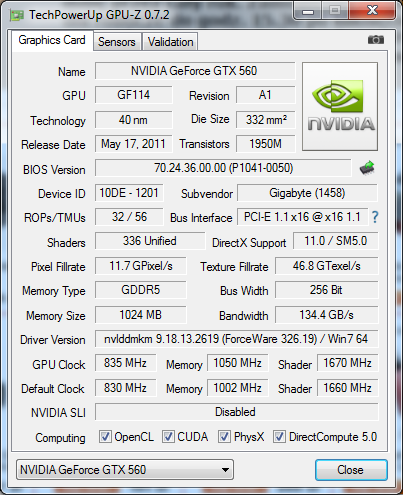Click the NVIDIA logo image
403x495 pixels.
pyautogui.click(x=340, y=106)
